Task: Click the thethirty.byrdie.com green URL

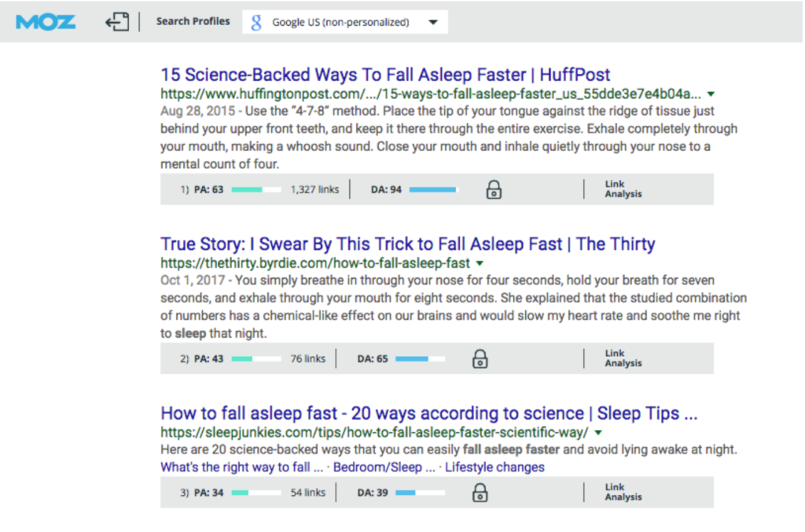Action: (315, 263)
